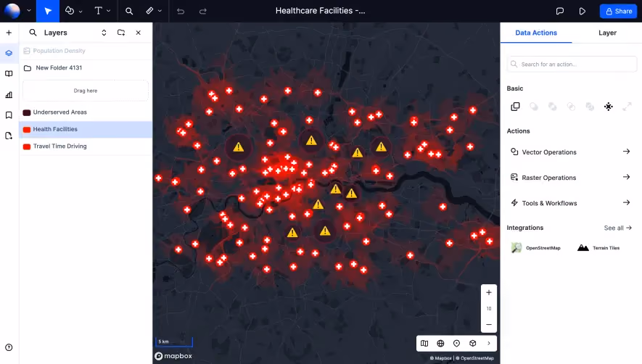Choose the shape drawing tool
This screenshot has width=642, height=364.
70,11
